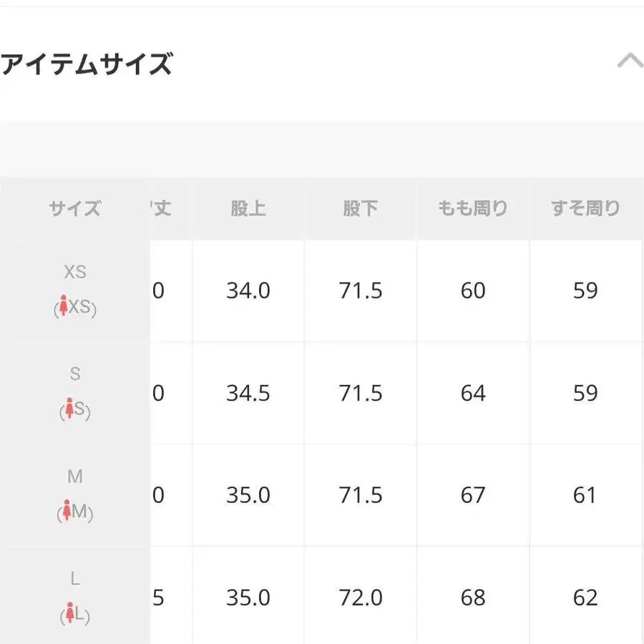This screenshot has width=644, height=644.
Task: Click the 股上 column header
Action: pyautogui.click(x=248, y=208)
